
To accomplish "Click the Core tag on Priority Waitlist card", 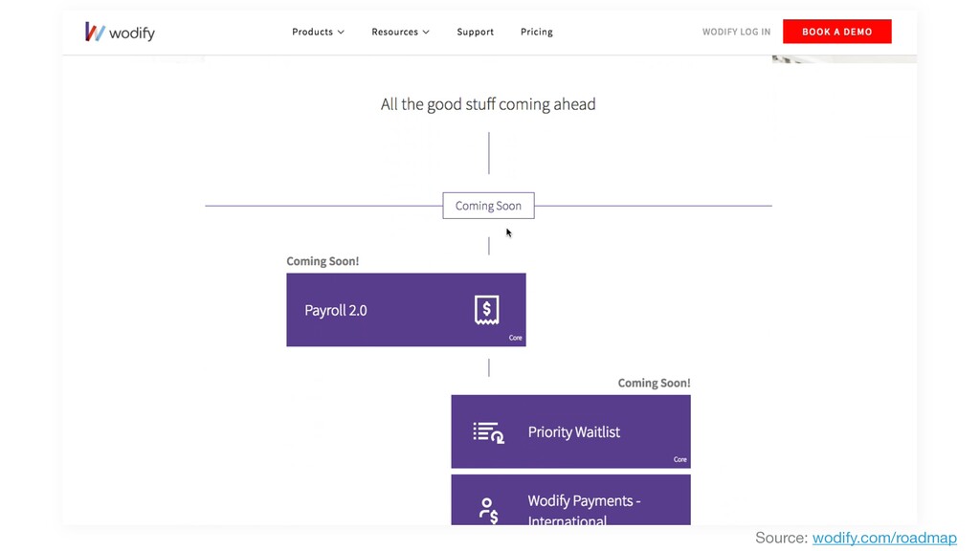I will [x=680, y=460].
